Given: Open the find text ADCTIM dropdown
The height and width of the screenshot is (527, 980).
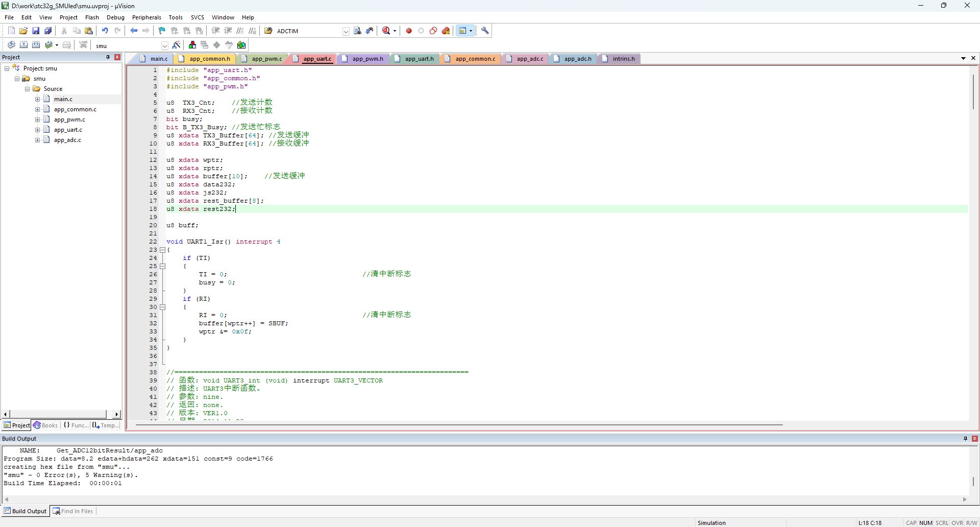Looking at the screenshot, I should pyautogui.click(x=346, y=31).
